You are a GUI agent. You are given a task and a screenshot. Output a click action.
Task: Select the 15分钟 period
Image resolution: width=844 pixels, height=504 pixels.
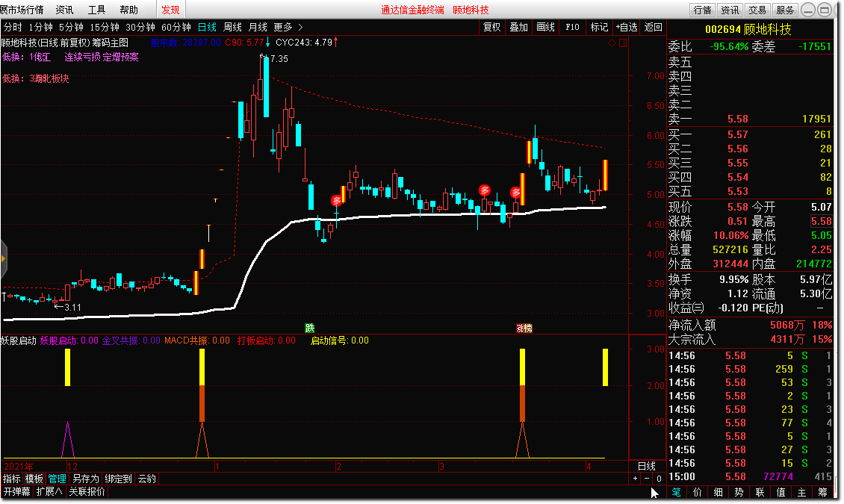pyautogui.click(x=105, y=27)
